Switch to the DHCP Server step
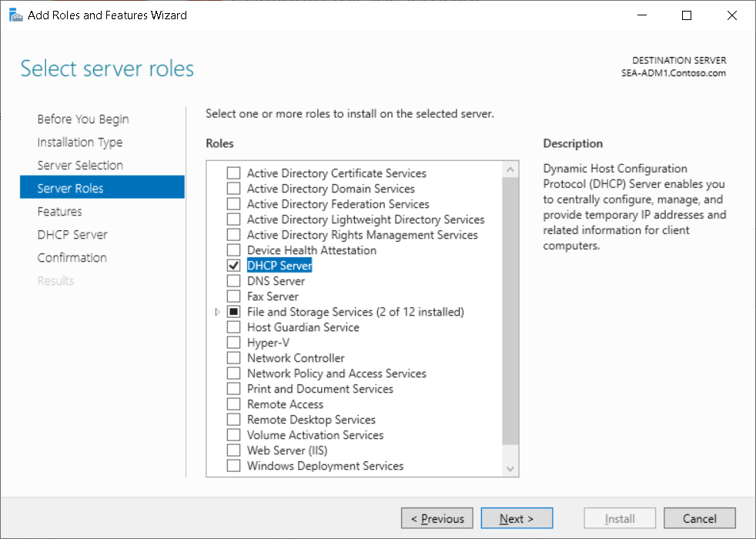This screenshot has width=756, height=539. click(72, 234)
